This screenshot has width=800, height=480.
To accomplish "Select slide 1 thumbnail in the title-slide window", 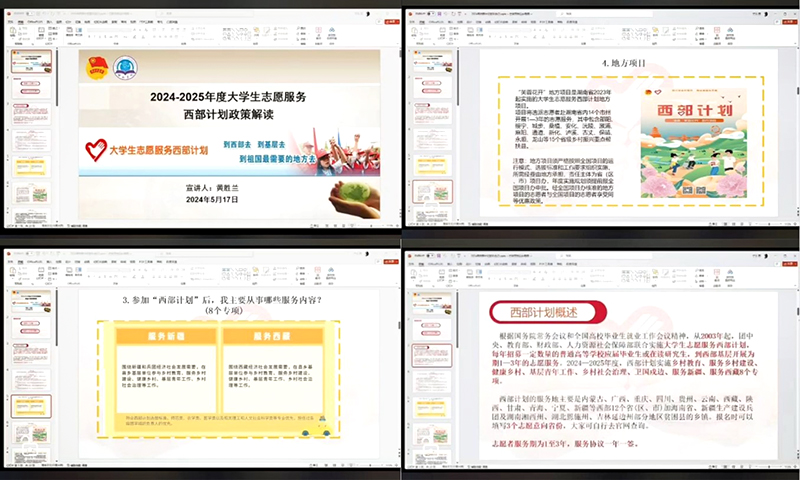I will tap(31, 62).
